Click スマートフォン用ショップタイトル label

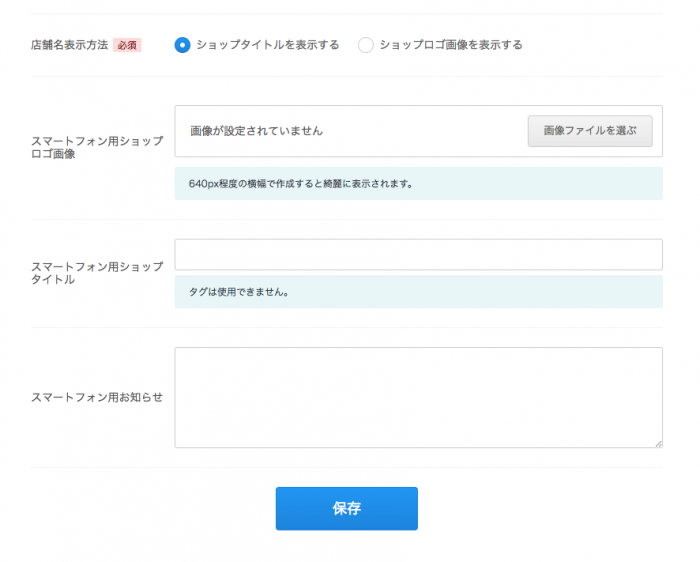[x=97, y=273]
